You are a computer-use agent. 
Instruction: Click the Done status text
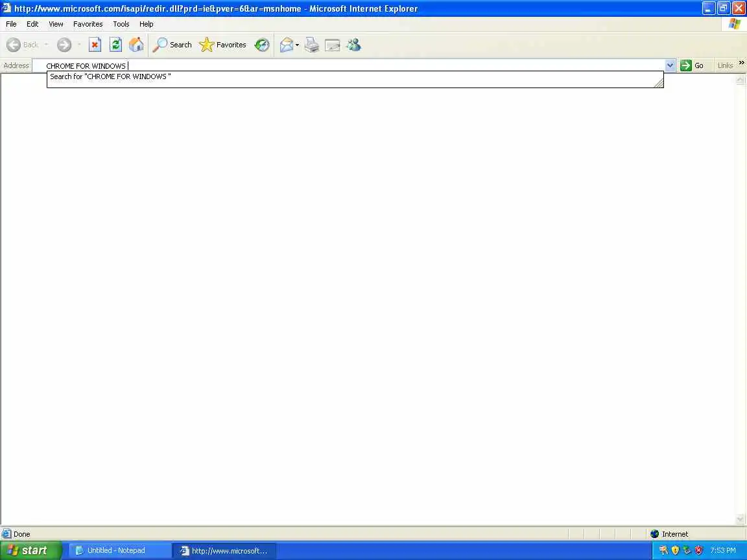click(x=21, y=534)
